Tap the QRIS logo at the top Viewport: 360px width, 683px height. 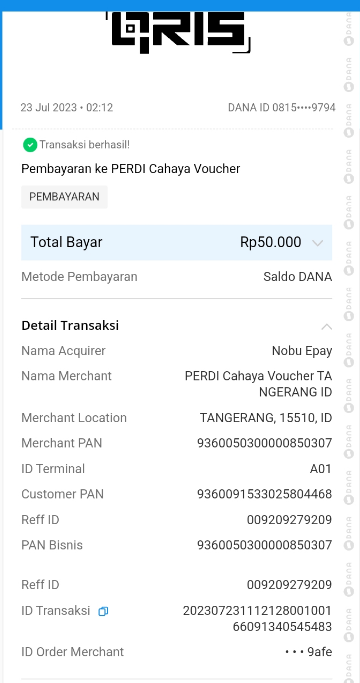pyautogui.click(x=179, y=32)
